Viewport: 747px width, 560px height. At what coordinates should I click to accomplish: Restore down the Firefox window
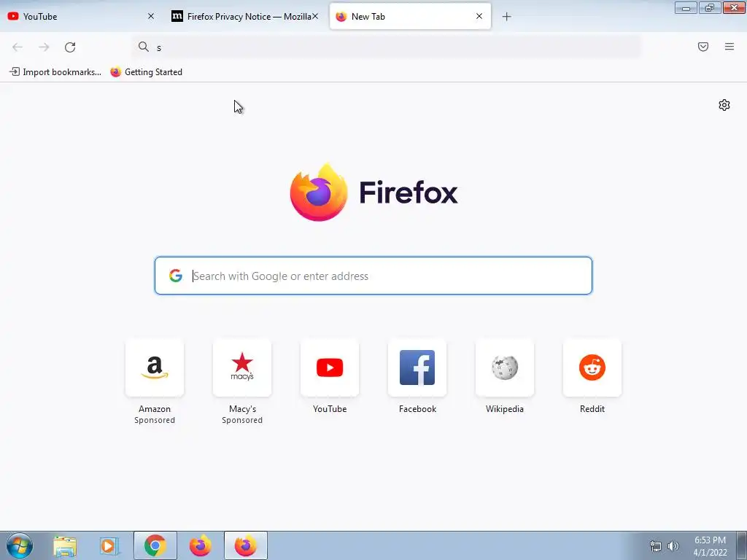point(710,7)
